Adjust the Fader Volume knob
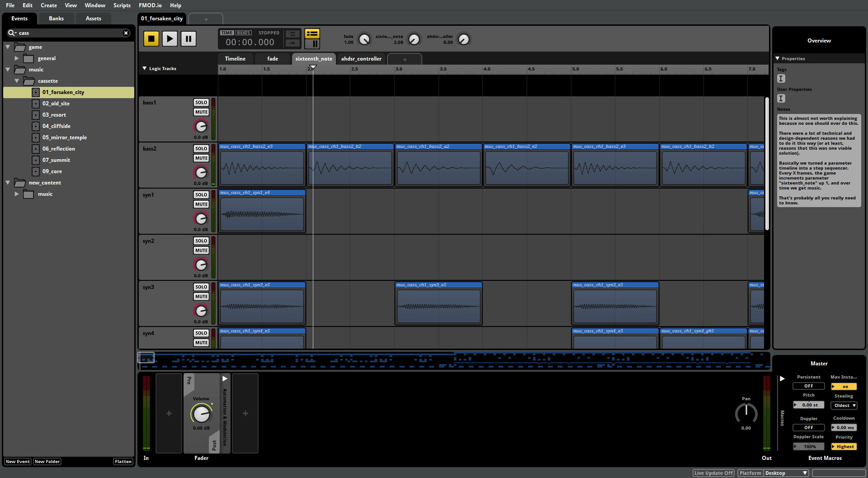 click(201, 413)
